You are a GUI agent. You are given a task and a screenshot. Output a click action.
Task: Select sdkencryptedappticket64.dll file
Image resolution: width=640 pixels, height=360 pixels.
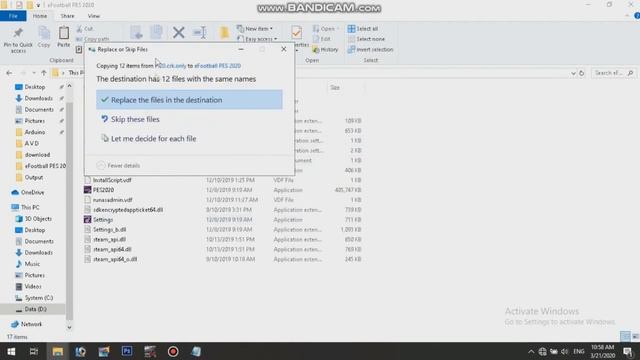(128, 210)
